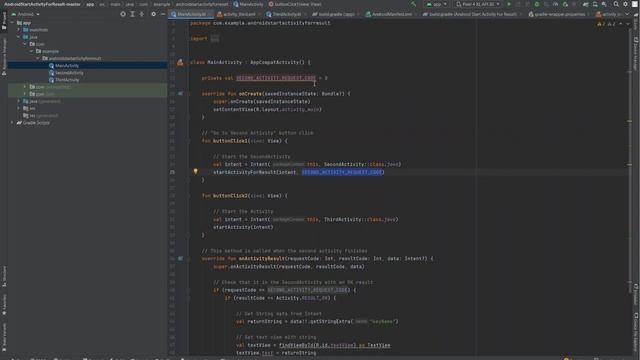Open the app run configuration dropdown
The height and width of the screenshot is (360, 640).
pyautogui.click(x=436, y=4)
